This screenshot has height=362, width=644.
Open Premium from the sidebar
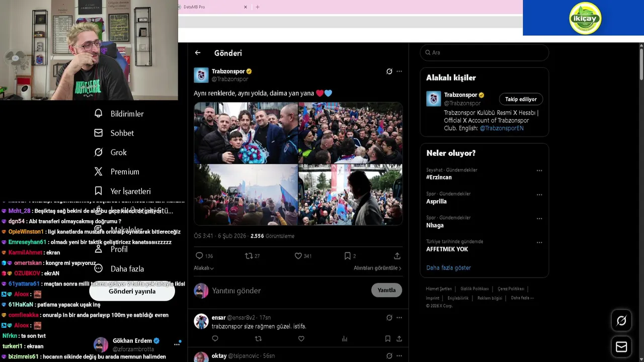pos(117,172)
